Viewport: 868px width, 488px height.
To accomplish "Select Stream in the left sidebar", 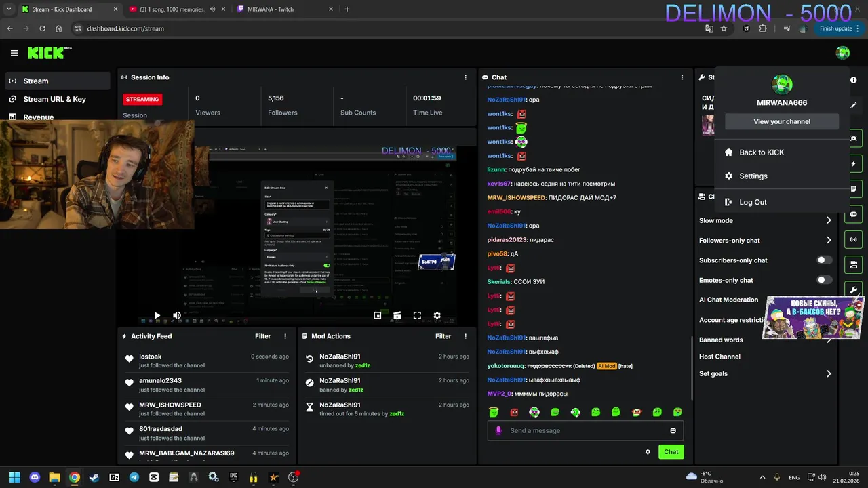I will [x=58, y=81].
